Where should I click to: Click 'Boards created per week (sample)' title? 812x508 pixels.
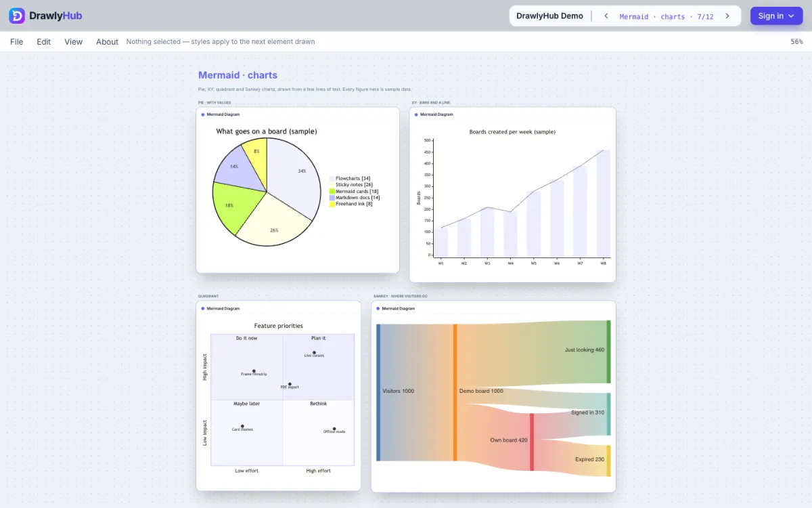tap(512, 132)
